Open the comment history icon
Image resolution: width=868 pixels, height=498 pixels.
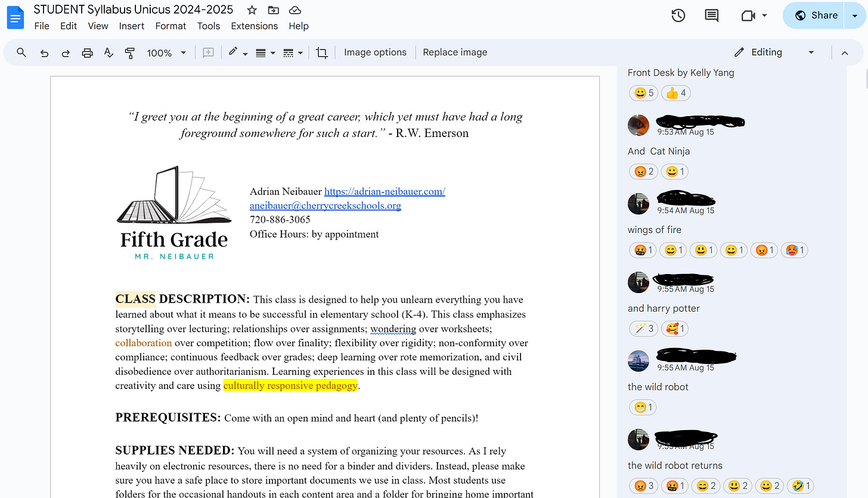pos(711,16)
